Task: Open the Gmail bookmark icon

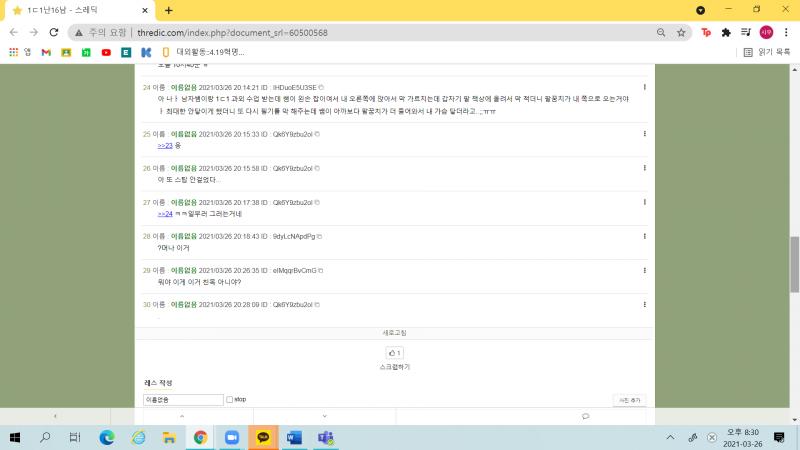Action: (46, 52)
